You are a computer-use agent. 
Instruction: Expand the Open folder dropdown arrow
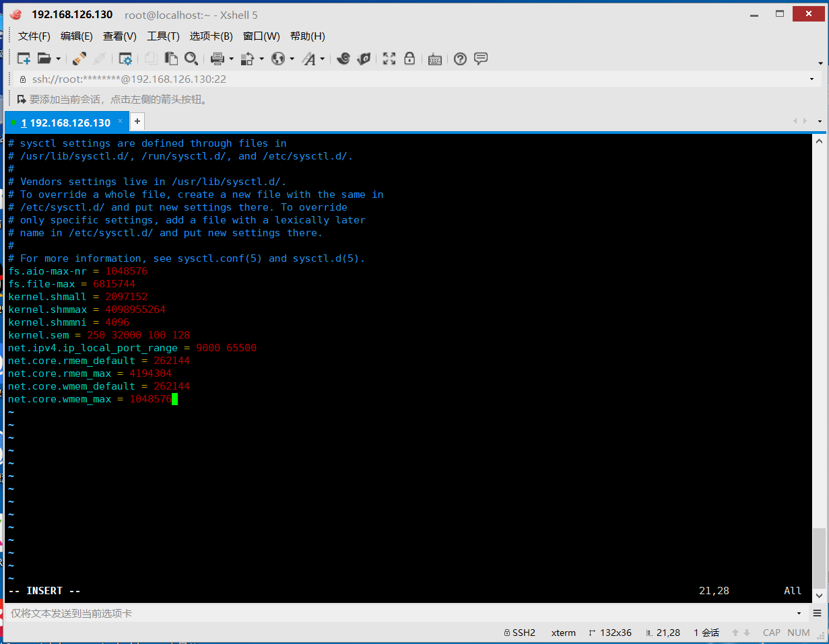coord(58,59)
